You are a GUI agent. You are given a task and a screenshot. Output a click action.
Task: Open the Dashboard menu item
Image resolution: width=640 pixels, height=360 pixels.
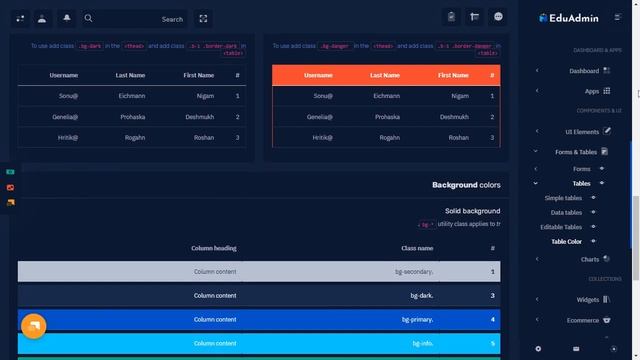584,71
